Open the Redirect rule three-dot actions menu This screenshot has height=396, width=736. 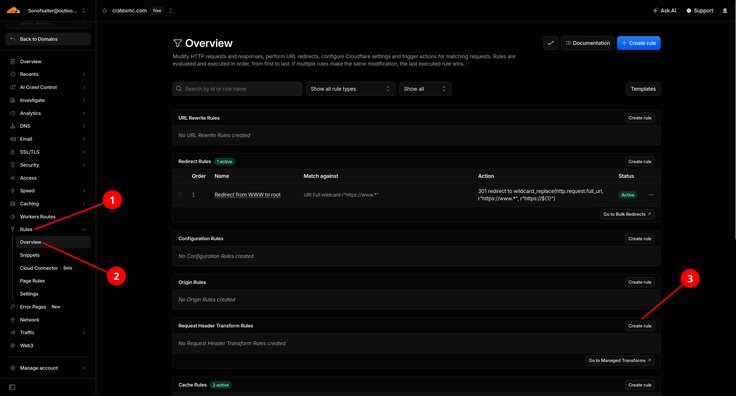click(651, 195)
